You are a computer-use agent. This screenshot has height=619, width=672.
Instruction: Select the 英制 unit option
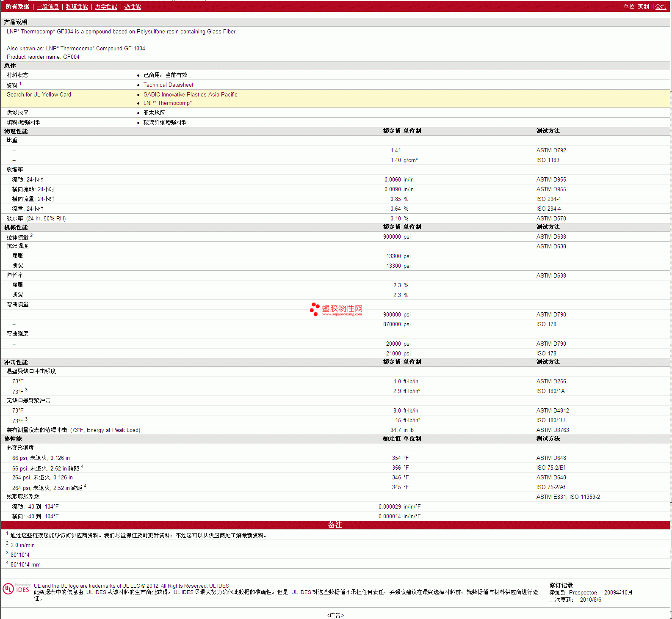[x=644, y=7]
